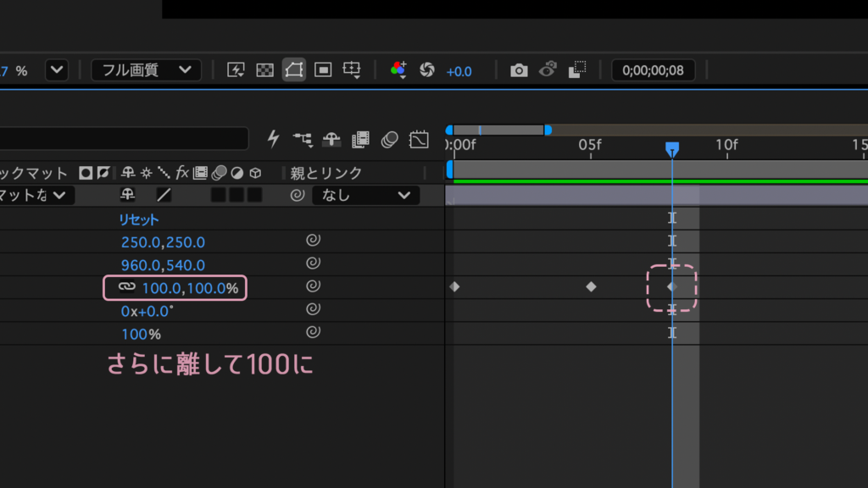Click the frame blending column header icon

click(x=200, y=173)
